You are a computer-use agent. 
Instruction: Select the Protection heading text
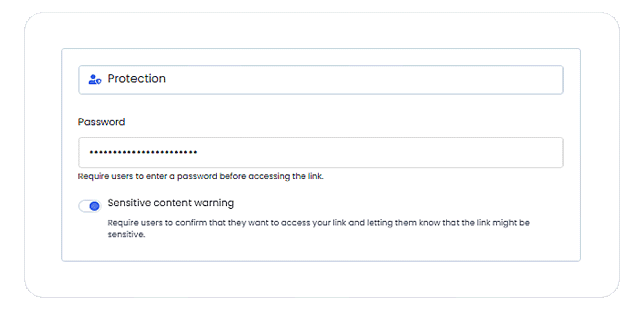tap(137, 79)
